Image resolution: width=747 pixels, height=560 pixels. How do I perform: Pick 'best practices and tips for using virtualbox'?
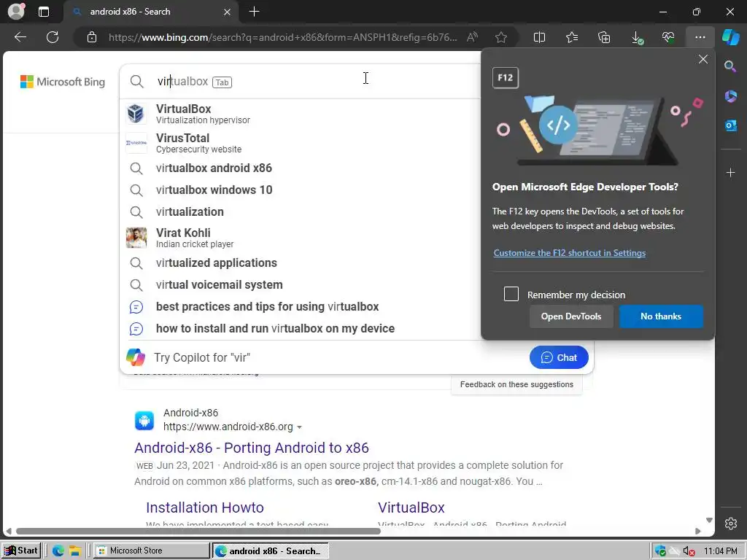[300, 307]
